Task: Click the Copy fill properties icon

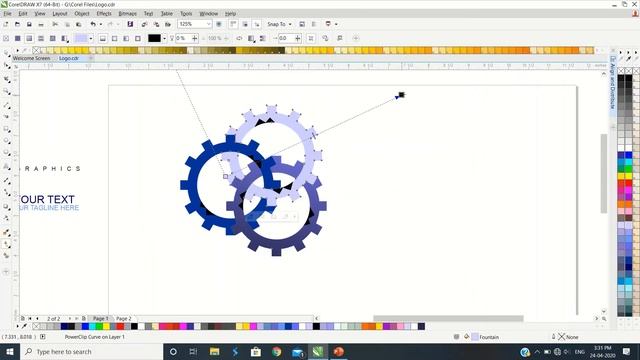Action: coord(325,38)
